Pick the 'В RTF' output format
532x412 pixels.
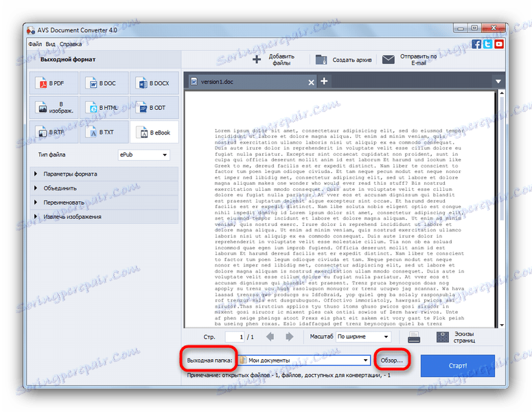click(x=54, y=132)
